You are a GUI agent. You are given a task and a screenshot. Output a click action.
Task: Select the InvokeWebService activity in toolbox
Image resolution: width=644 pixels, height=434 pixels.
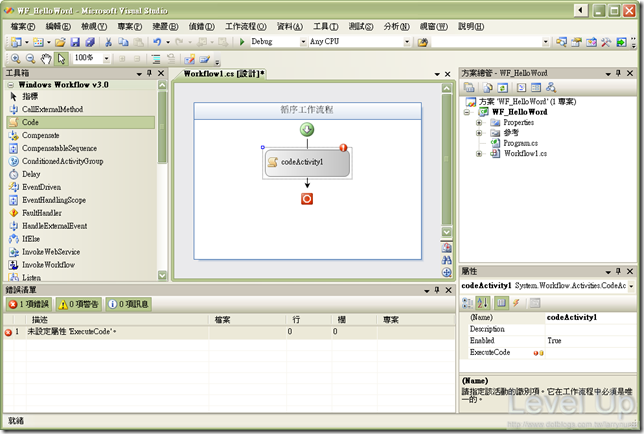tap(81, 252)
